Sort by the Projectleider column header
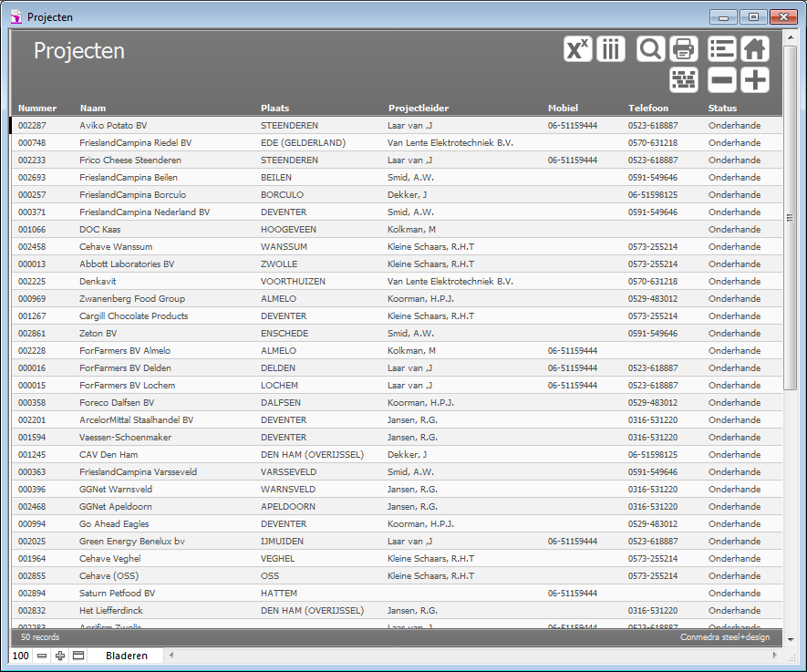This screenshot has width=807, height=672. tap(418, 109)
